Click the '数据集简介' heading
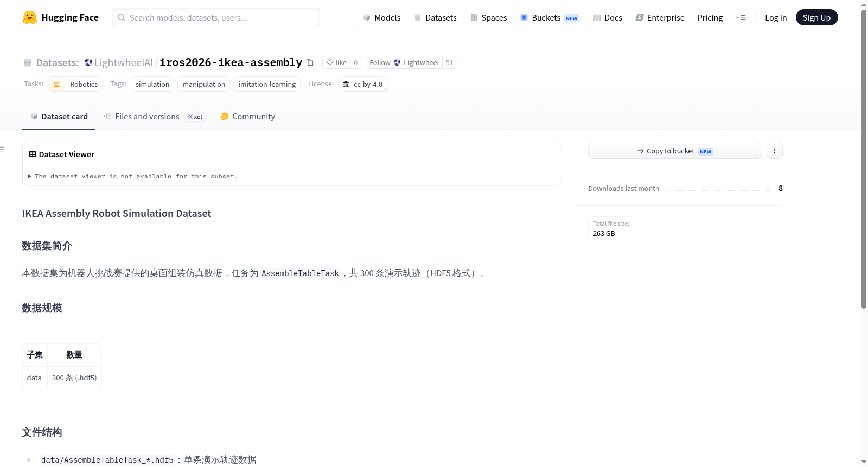This screenshot has width=868, height=467. [47, 246]
